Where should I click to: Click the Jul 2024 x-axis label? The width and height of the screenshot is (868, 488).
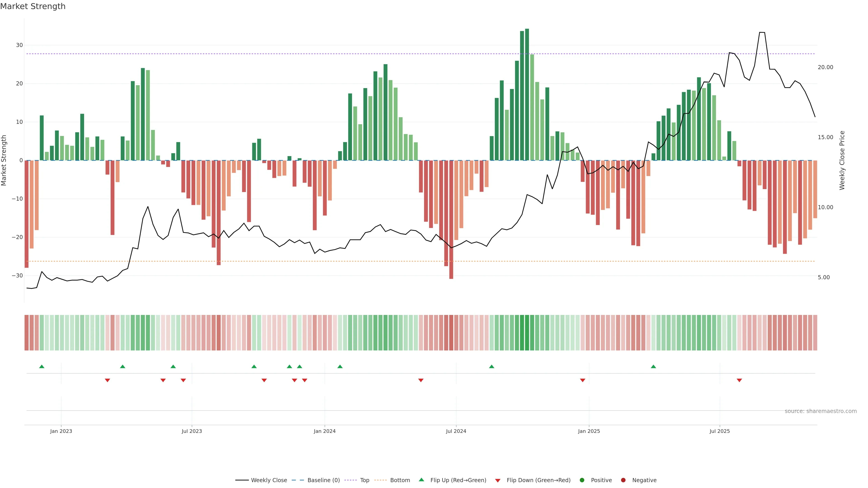tap(456, 431)
